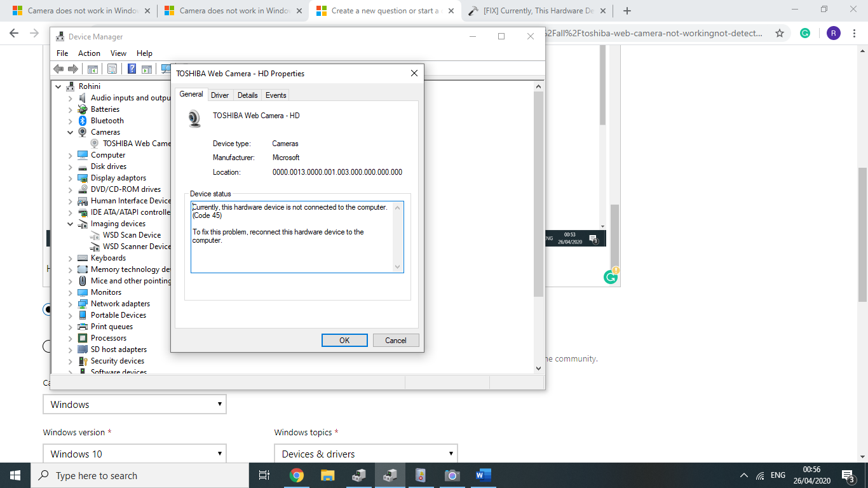Switch to the Details tab
868x488 pixels.
click(247, 95)
